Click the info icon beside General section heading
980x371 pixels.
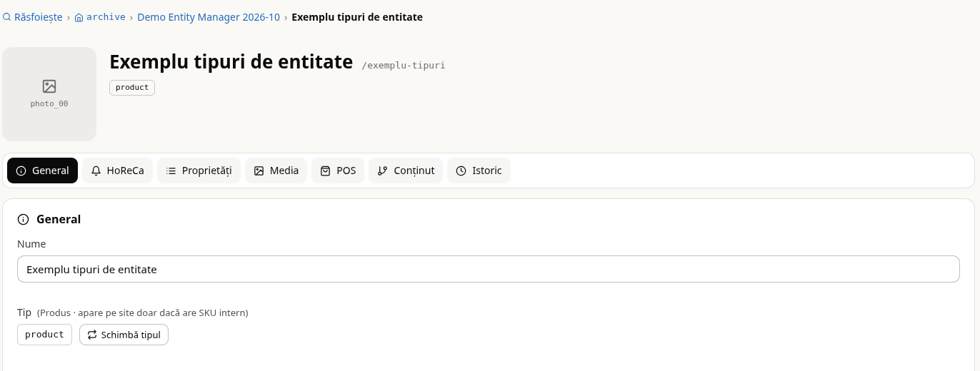[x=24, y=219]
